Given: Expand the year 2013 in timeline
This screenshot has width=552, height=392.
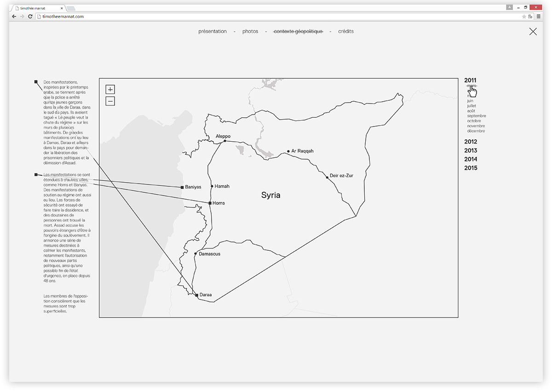Looking at the screenshot, I should [471, 150].
